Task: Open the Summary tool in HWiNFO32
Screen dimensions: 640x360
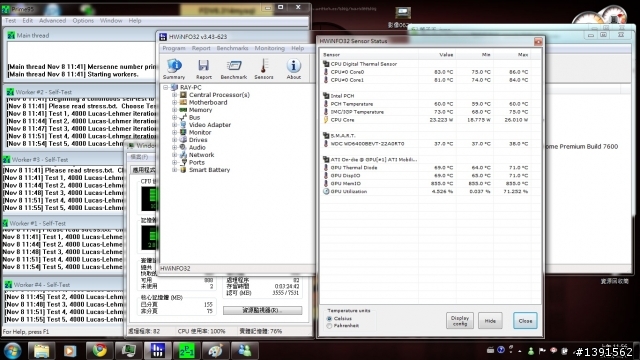Action: tap(174, 68)
